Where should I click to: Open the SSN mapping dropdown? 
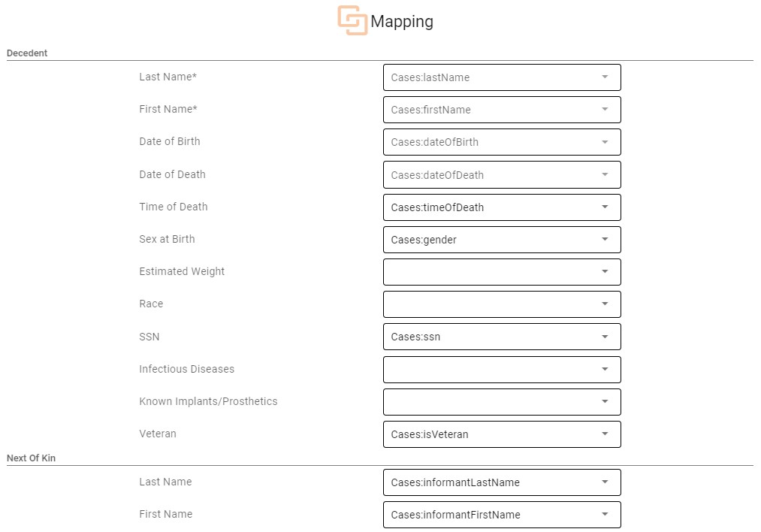[x=501, y=337]
